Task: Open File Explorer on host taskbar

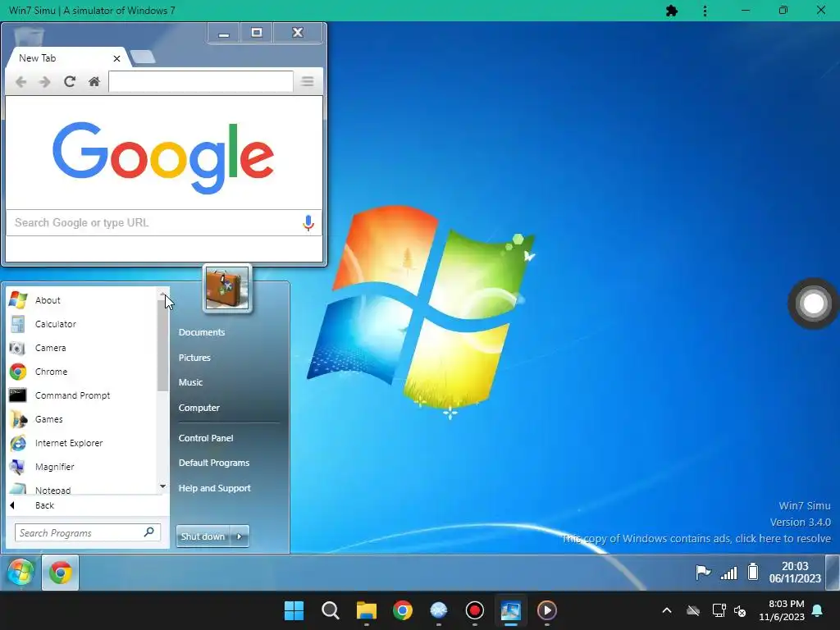Action: tap(367, 610)
